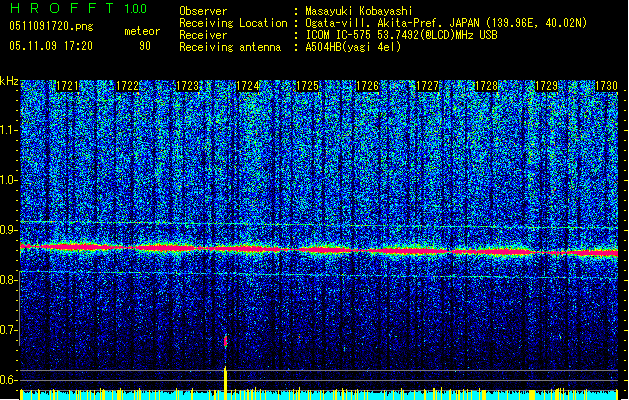Click the Observer field label
Viewport: 629px width, 400px height.
203,11
